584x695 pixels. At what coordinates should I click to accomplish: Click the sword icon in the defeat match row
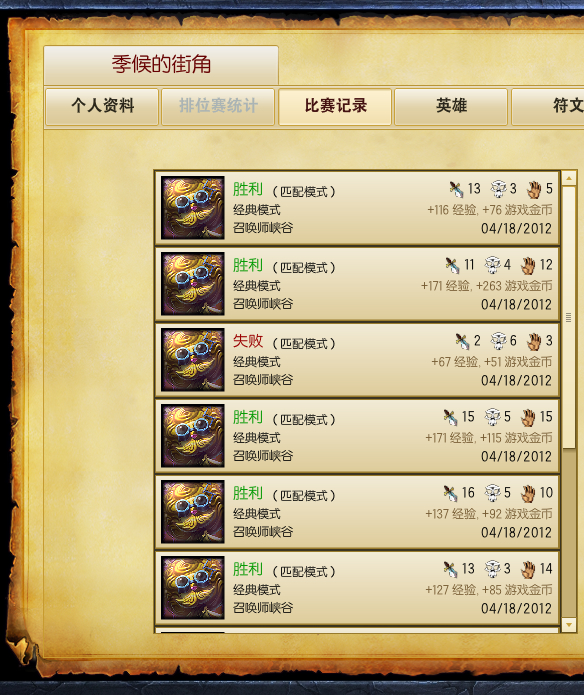click(x=462, y=341)
